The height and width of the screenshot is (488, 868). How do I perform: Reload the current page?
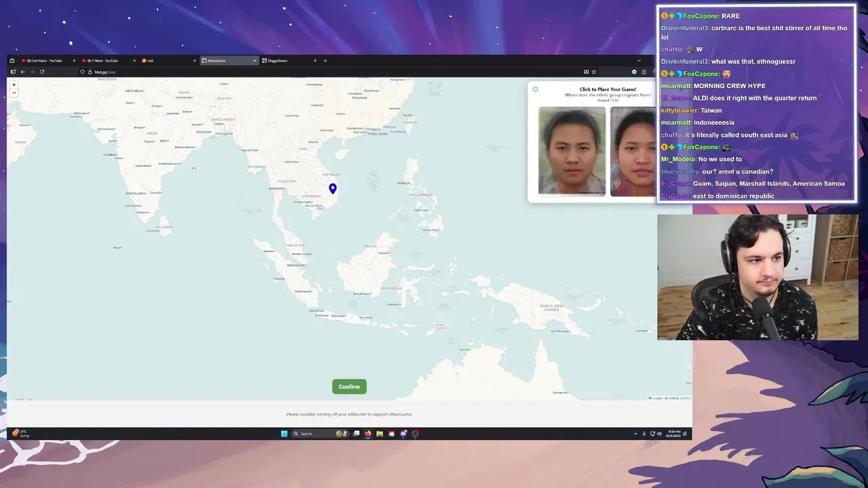(42, 72)
